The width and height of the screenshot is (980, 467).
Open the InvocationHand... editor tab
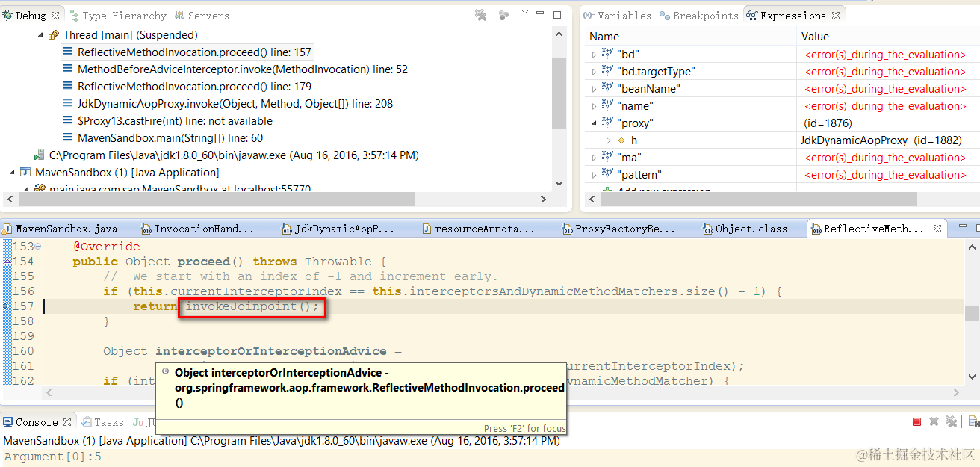197,229
